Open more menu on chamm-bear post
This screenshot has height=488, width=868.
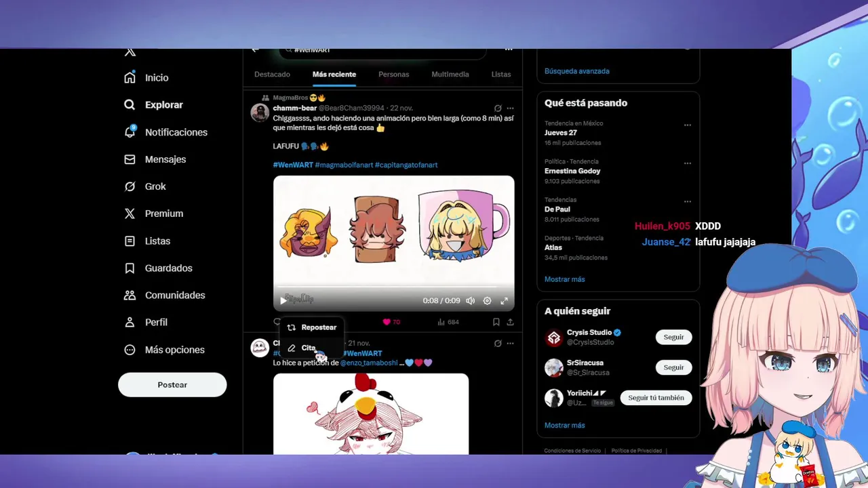coord(510,108)
